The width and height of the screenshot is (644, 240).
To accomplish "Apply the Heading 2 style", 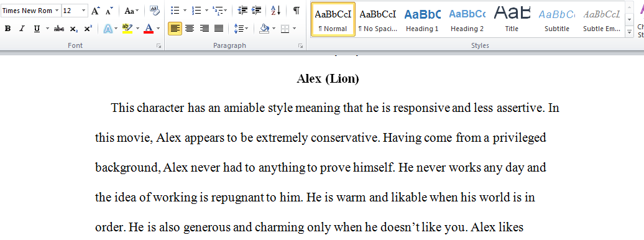I will point(467,19).
